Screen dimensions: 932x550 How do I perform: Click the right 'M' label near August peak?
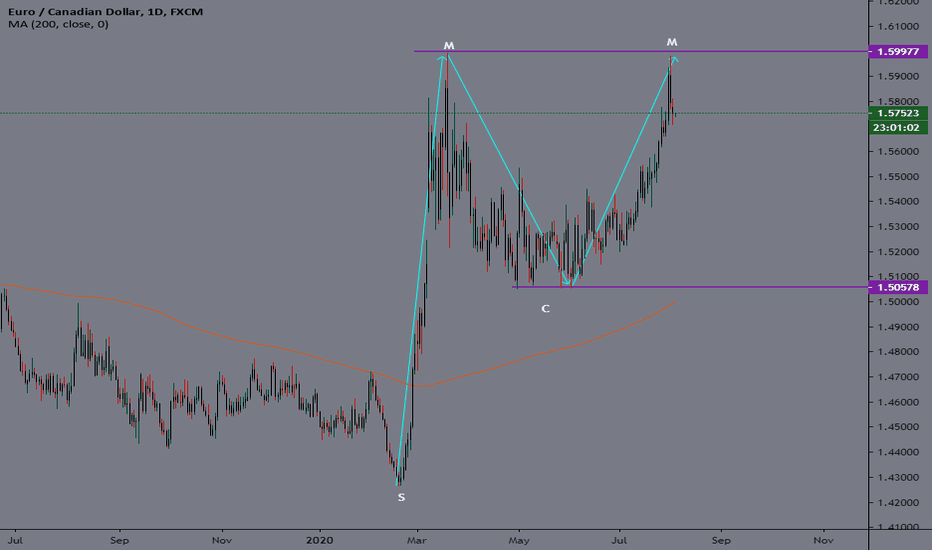(672, 42)
